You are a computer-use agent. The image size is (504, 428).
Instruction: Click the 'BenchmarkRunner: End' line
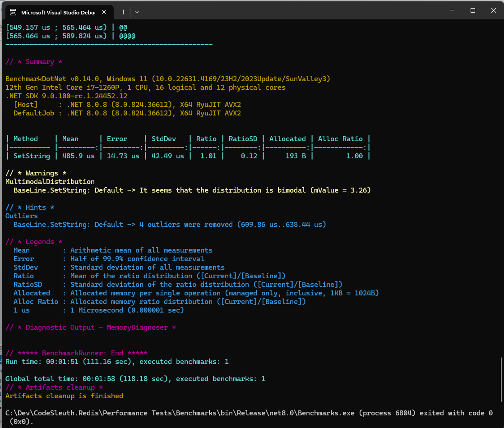pyautogui.click(x=77, y=353)
